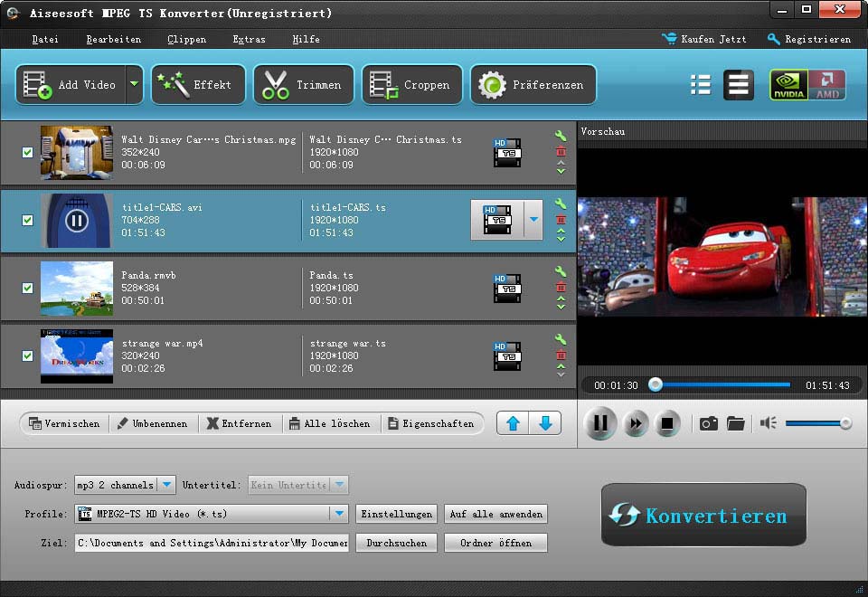Open the Datei menu
Image resolution: width=868 pixels, height=597 pixels.
click(45, 39)
